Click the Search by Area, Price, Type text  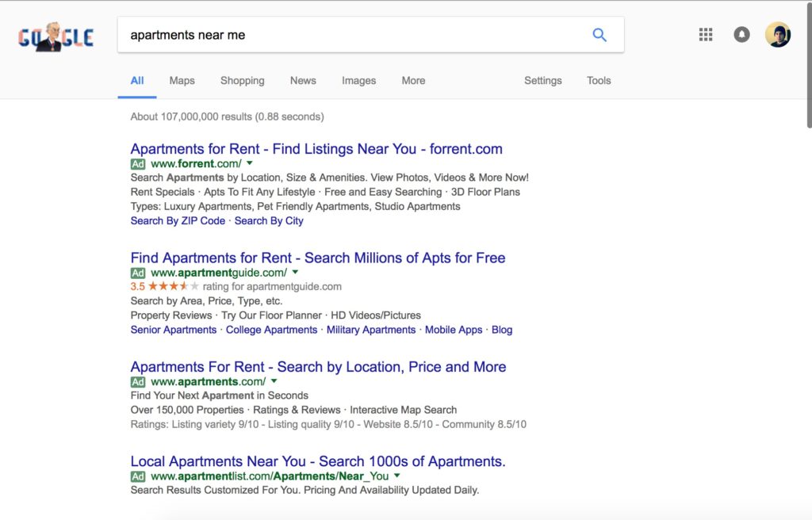(207, 301)
